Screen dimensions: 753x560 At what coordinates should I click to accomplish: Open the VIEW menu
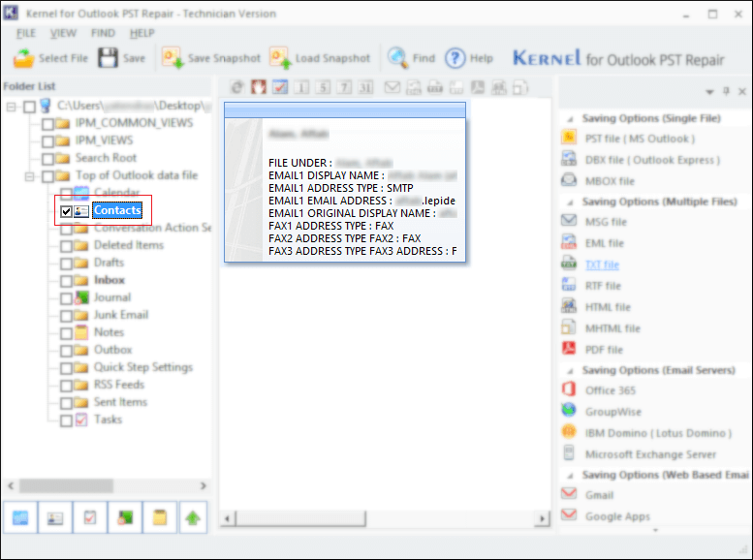point(63,33)
